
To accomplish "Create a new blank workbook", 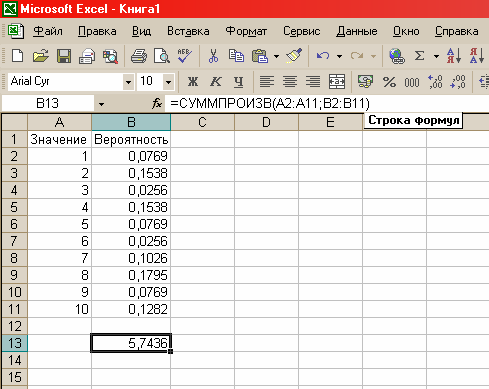I will [17, 56].
